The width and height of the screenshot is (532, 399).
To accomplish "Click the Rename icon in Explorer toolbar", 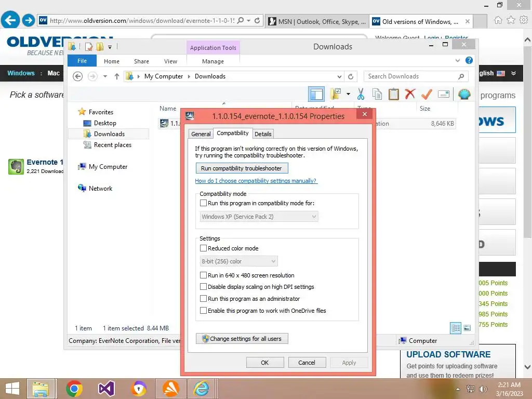I will pos(444,94).
